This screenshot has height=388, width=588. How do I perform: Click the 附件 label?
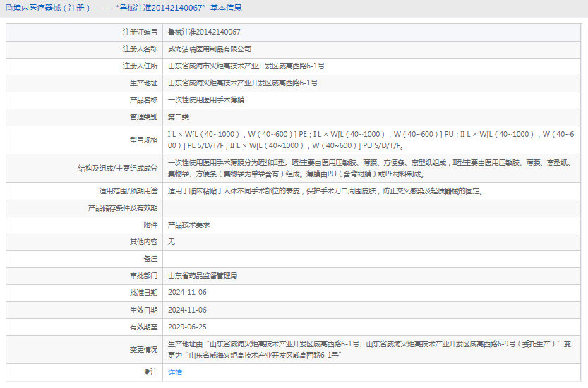150,225
